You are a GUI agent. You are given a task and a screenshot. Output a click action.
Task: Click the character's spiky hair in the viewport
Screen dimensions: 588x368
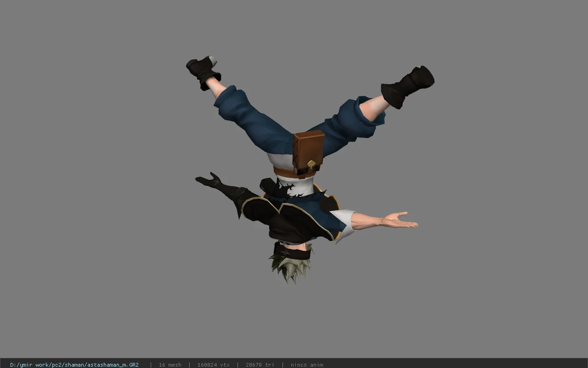click(x=290, y=268)
